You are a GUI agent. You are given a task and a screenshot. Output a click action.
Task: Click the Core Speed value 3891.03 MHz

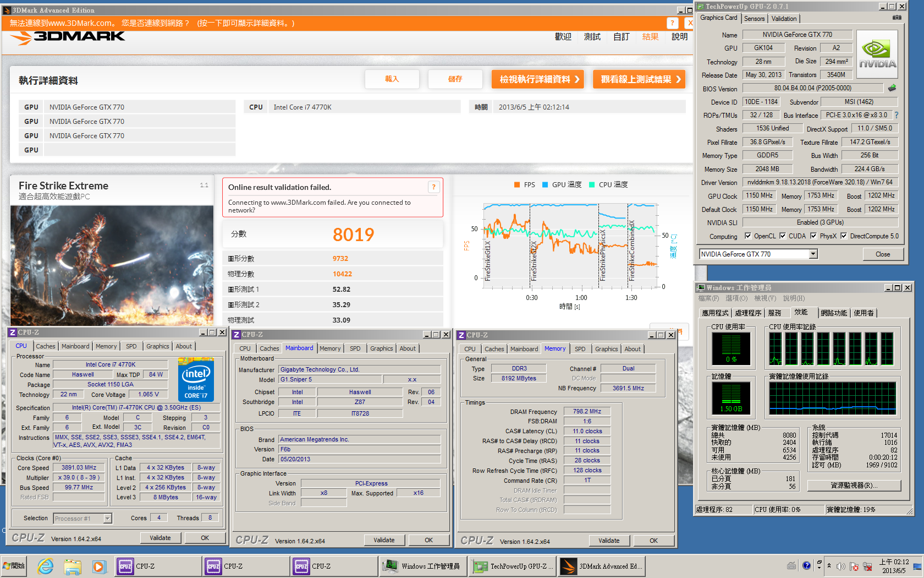[79, 467]
